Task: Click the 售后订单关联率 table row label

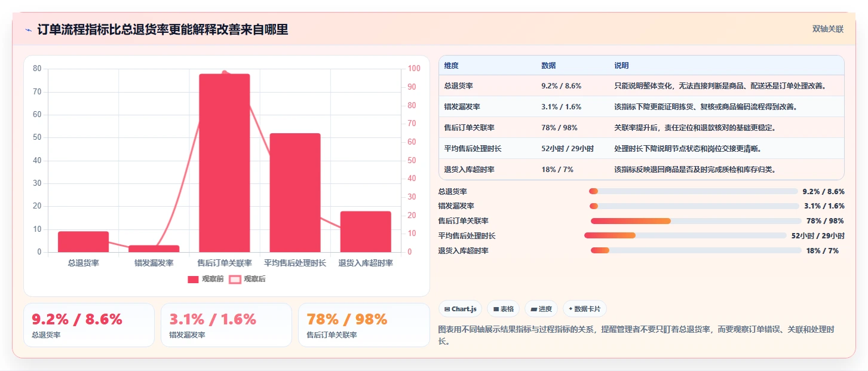Action: click(470, 128)
